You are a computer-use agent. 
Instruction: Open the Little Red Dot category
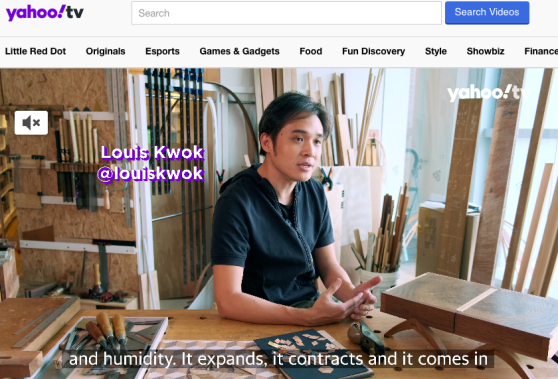(36, 51)
